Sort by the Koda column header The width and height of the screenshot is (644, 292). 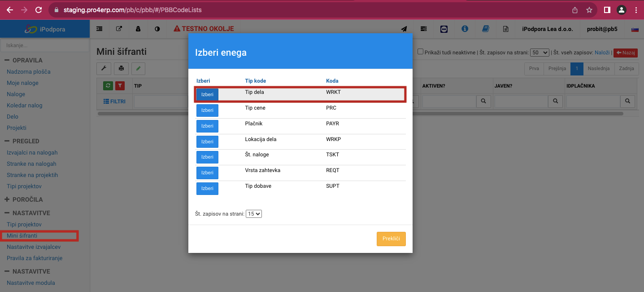point(332,81)
